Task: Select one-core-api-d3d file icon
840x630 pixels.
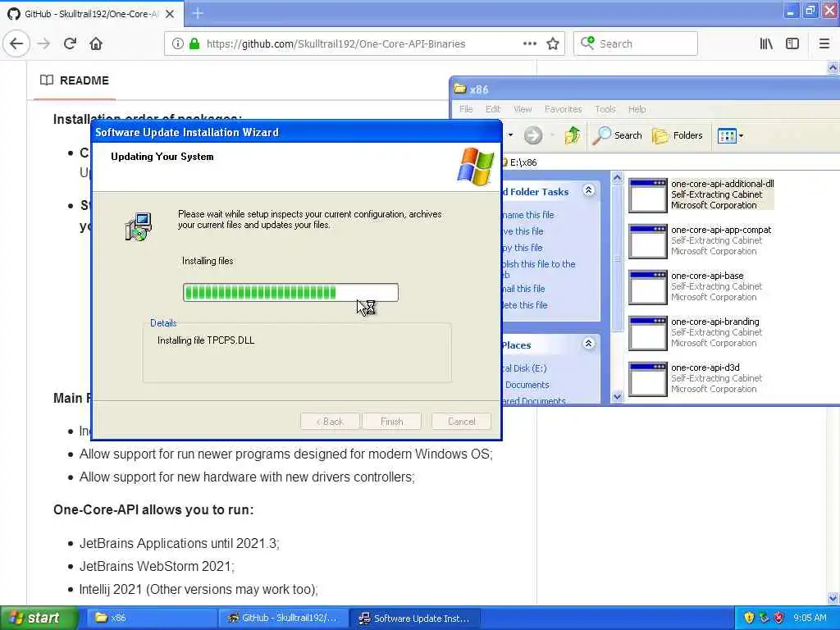Action: tap(648, 380)
